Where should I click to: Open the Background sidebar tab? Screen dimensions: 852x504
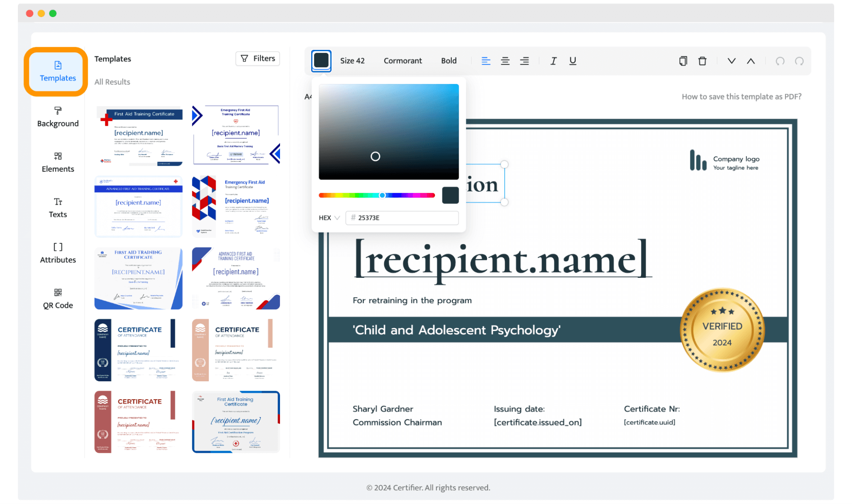tap(58, 117)
